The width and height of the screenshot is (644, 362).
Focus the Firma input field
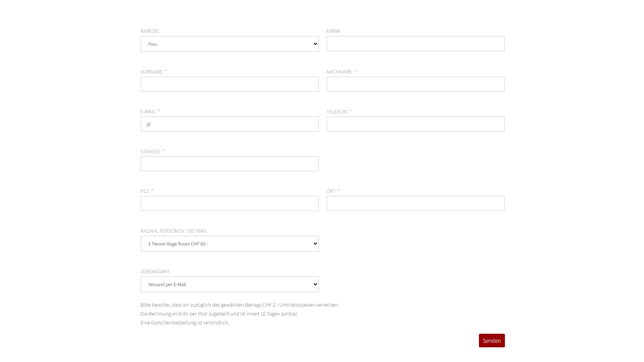415,43
